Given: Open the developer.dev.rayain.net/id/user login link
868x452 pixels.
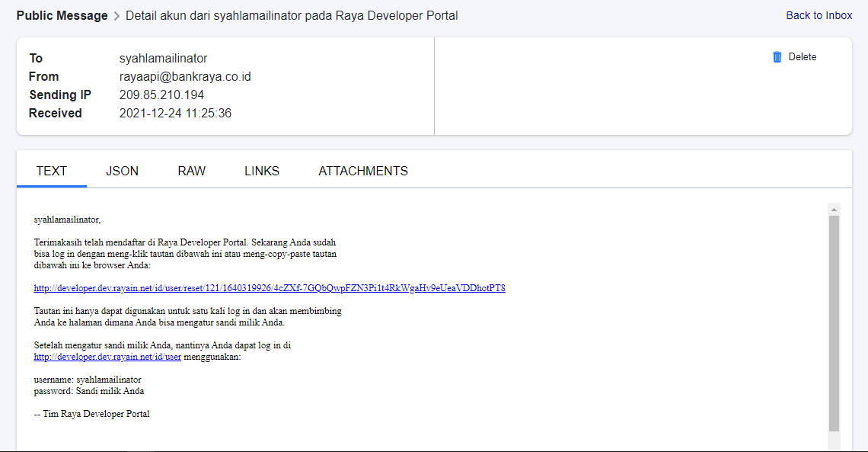Looking at the screenshot, I should click(x=107, y=357).
